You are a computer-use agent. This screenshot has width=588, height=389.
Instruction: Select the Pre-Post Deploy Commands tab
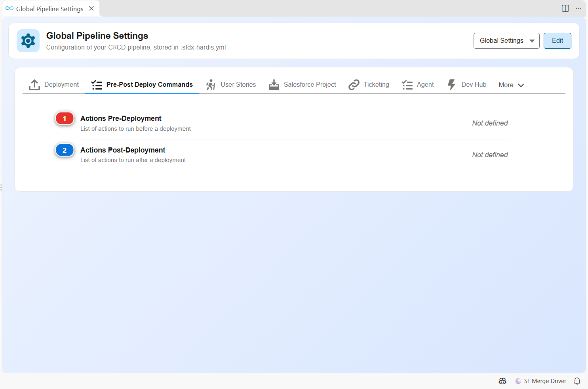tap(142, 85)
